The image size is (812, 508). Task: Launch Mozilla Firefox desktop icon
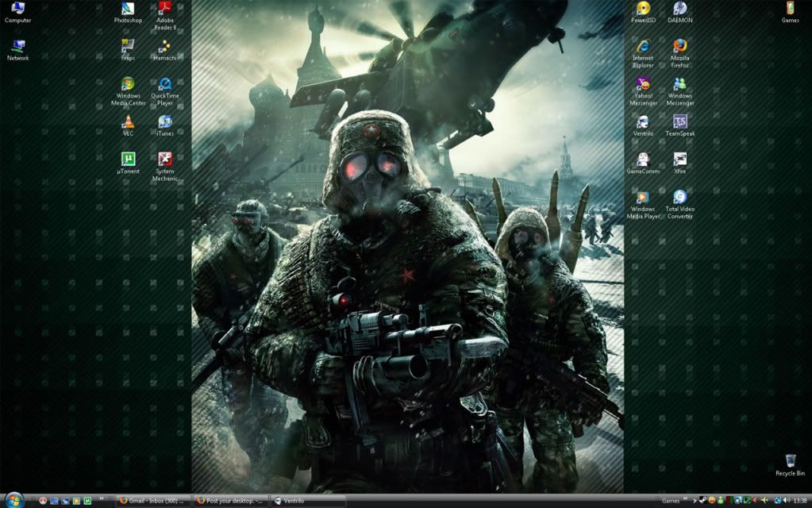(679, 46)
